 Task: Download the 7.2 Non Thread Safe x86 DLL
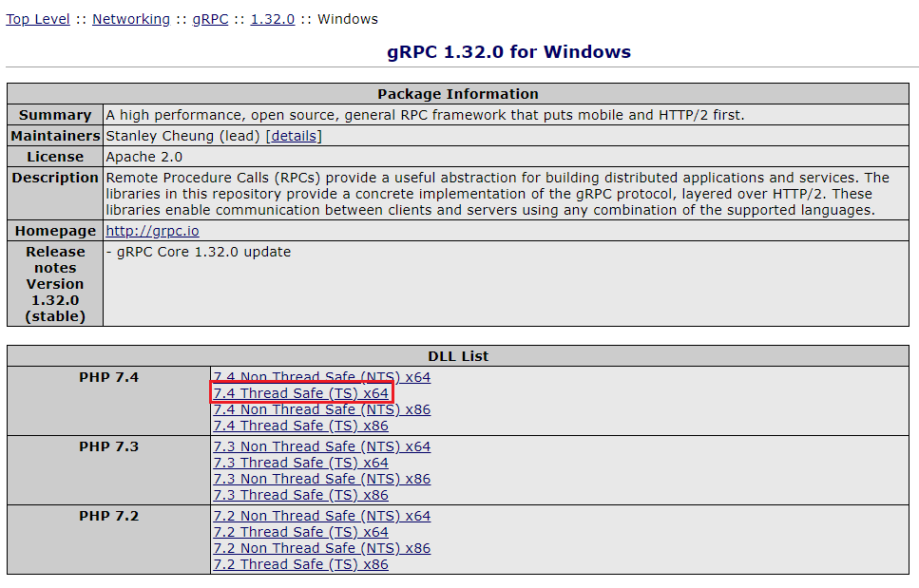pos(321,548)
